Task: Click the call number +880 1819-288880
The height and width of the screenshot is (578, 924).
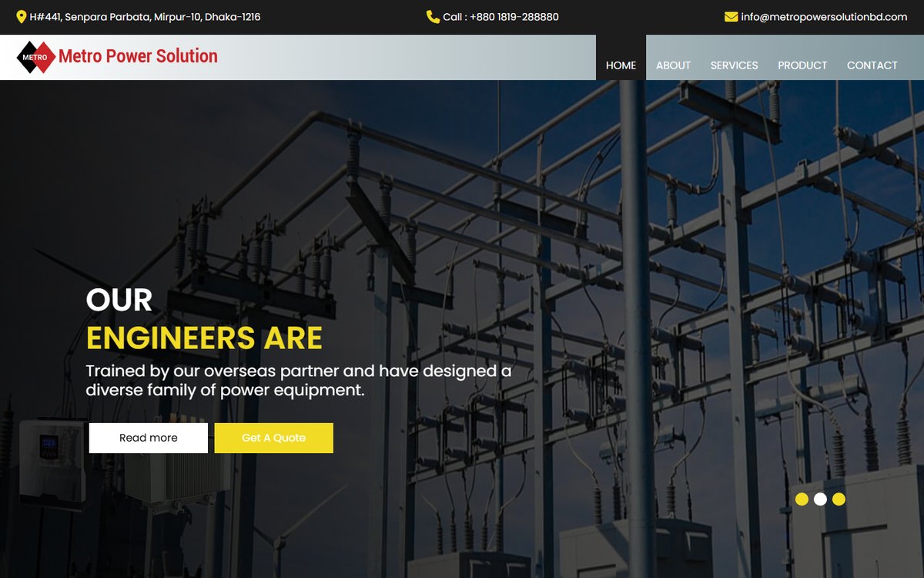Action: tap(500, 17)
